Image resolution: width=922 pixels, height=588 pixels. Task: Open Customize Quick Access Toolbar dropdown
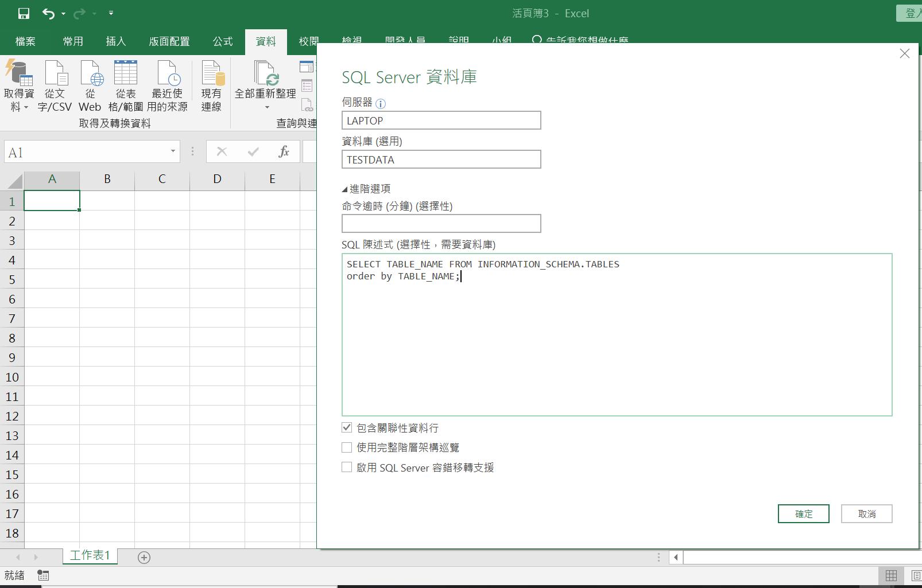pyautogui.click(x=111, y=13)
